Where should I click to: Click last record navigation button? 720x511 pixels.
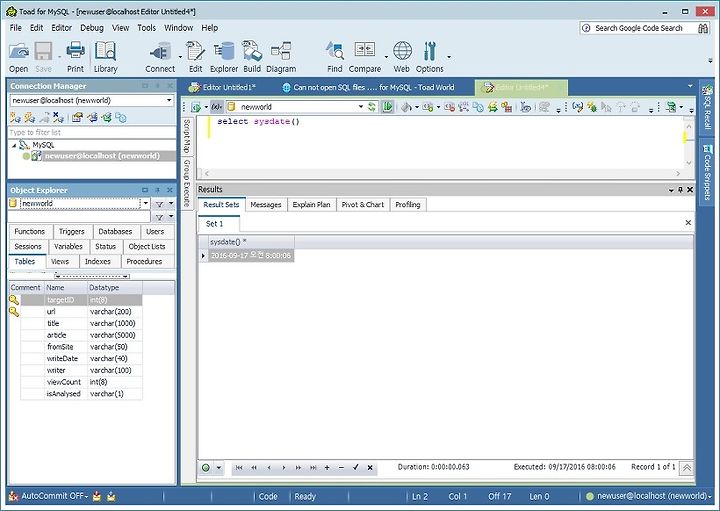pos(313,467)
